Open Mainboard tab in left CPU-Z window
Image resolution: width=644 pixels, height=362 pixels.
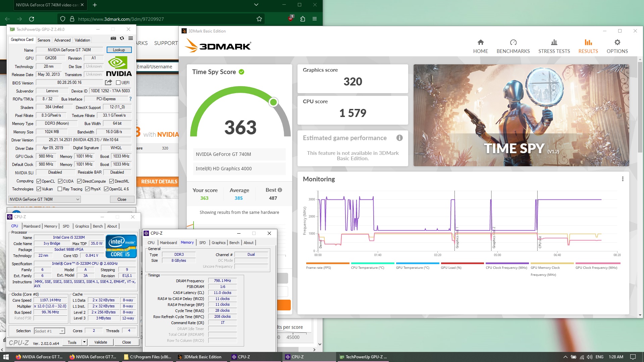point(32,226)
